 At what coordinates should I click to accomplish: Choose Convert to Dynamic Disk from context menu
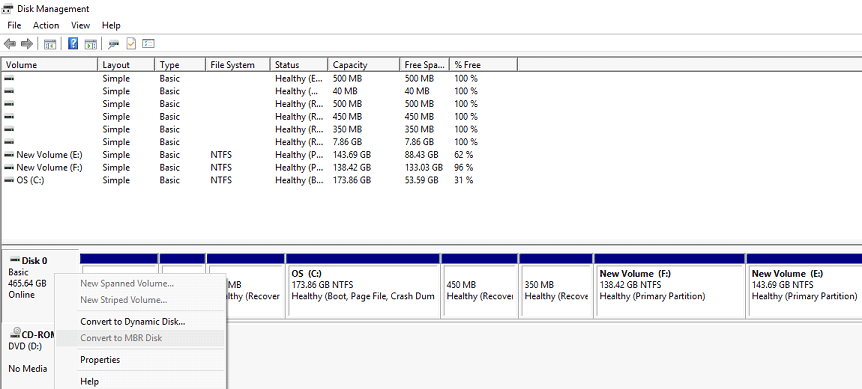(141, 322)
